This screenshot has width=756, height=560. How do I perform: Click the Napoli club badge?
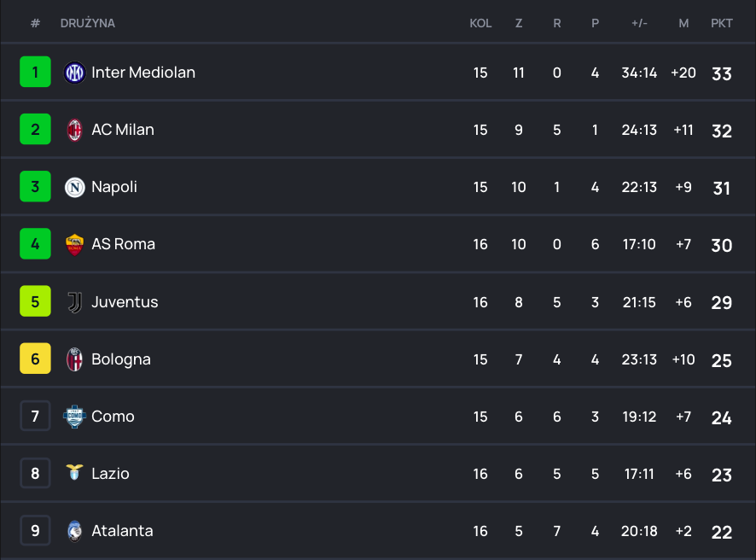tap(74, 187)
